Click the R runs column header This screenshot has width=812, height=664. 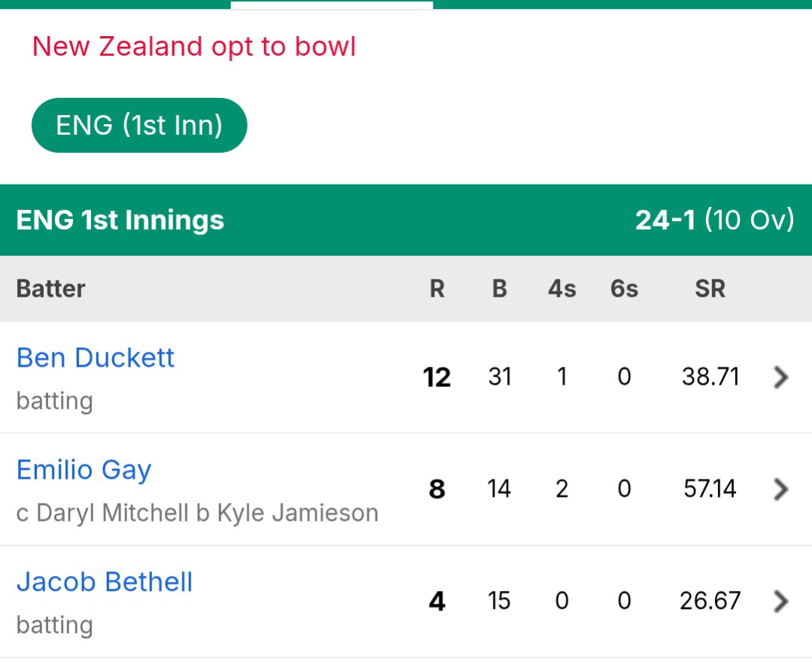tap(437, 288)
